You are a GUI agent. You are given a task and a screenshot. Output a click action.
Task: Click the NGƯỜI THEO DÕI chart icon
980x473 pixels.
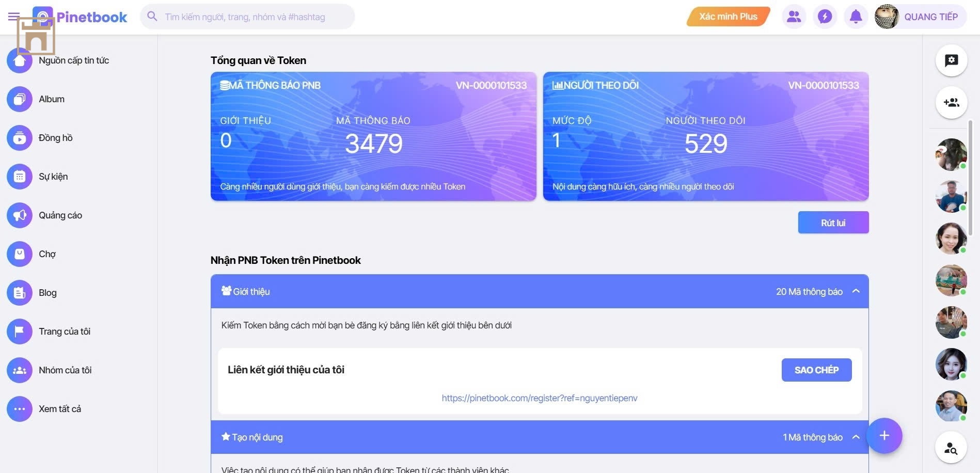(558, 85)
